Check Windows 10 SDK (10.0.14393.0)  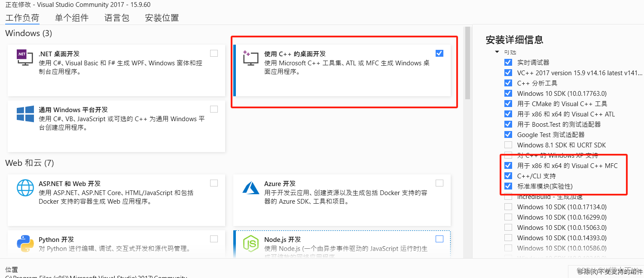tap(508, 238)
